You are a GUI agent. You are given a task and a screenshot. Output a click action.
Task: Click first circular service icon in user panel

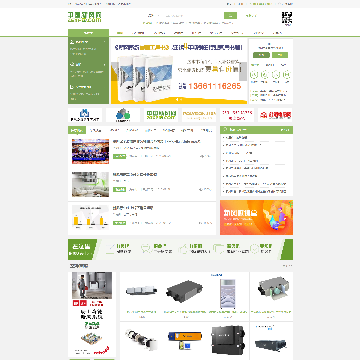254,75
